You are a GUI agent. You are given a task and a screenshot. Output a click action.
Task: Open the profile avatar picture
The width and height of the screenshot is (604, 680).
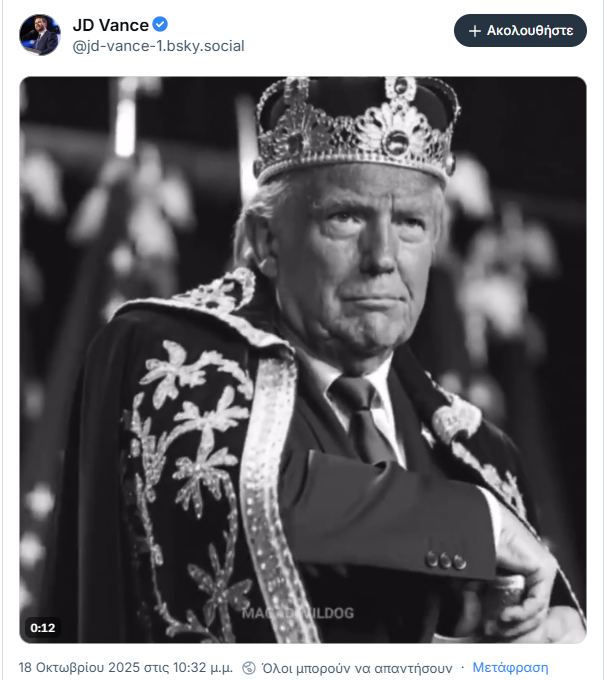point(40,35)
